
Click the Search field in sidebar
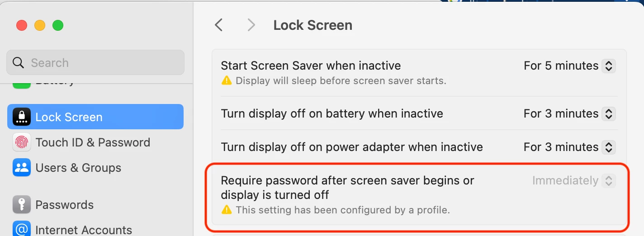coord(95,62)
